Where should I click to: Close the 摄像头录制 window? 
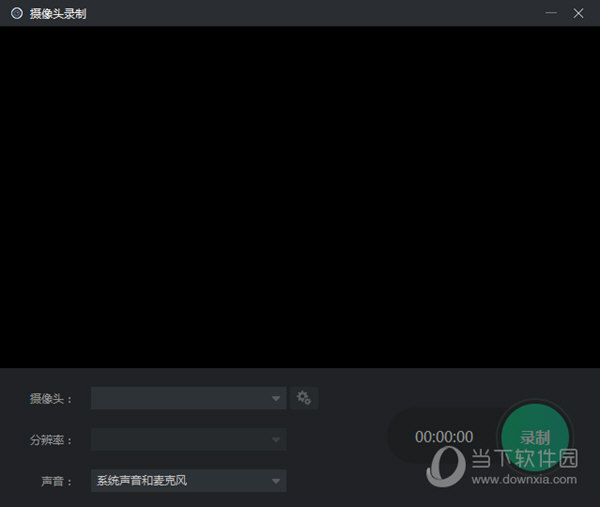578,13
